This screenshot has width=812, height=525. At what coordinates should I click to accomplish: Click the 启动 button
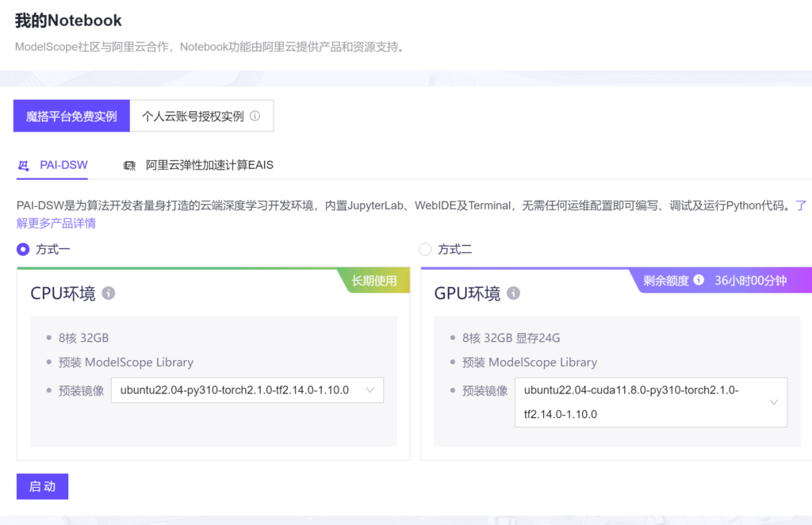[x=43, y=487]
